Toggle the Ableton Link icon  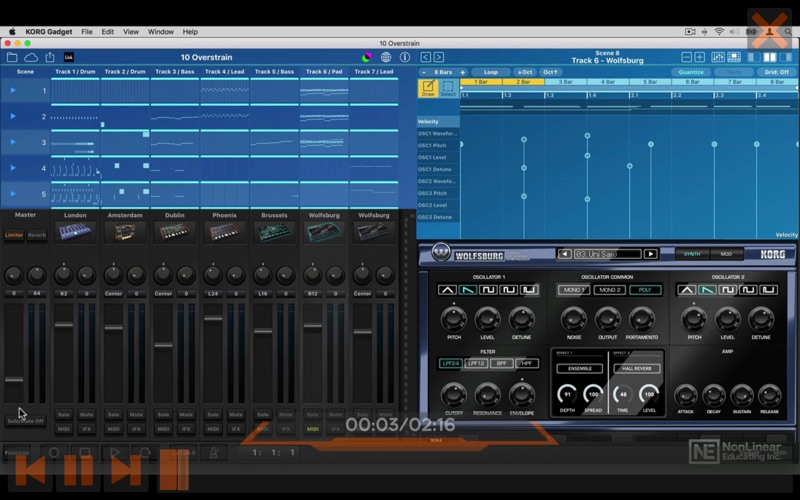68,57
